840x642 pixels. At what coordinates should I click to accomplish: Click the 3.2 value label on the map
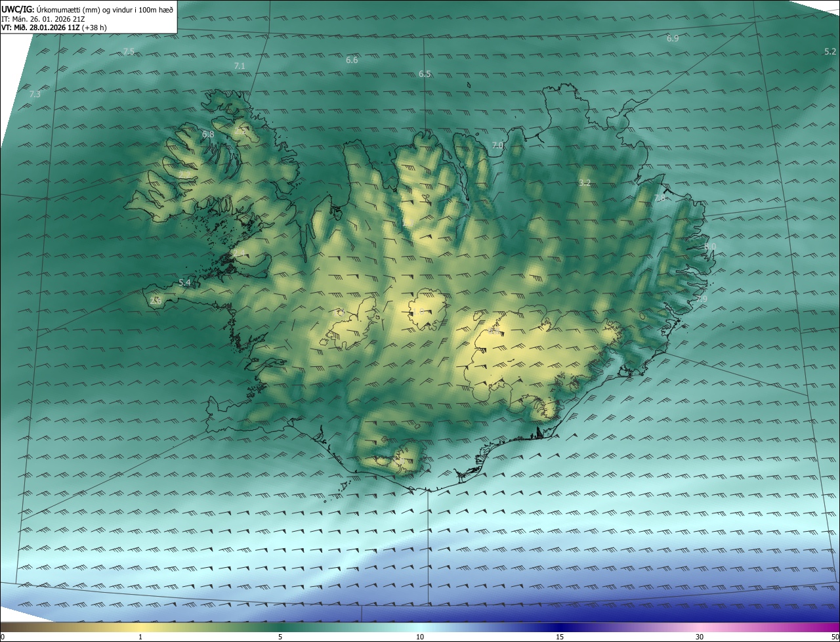click(x=585, y=182)
